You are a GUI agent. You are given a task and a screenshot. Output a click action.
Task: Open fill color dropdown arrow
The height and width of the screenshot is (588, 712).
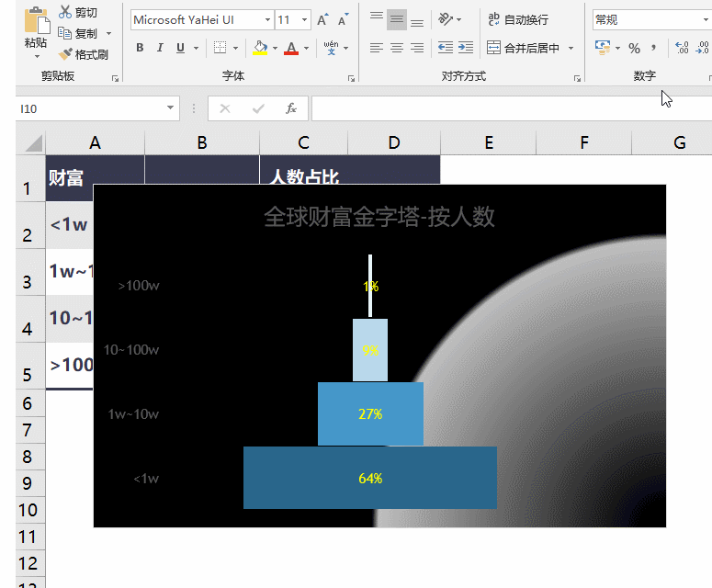[275, 48]
